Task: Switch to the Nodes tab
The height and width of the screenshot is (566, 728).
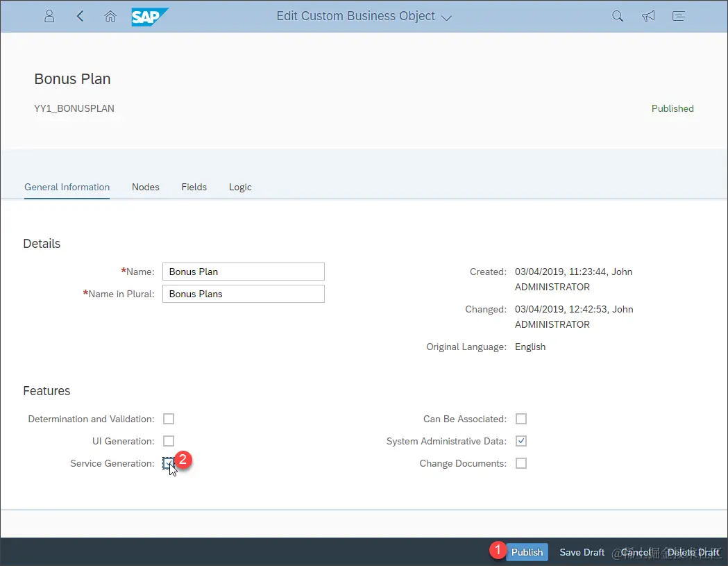Action: click(145, 187)
